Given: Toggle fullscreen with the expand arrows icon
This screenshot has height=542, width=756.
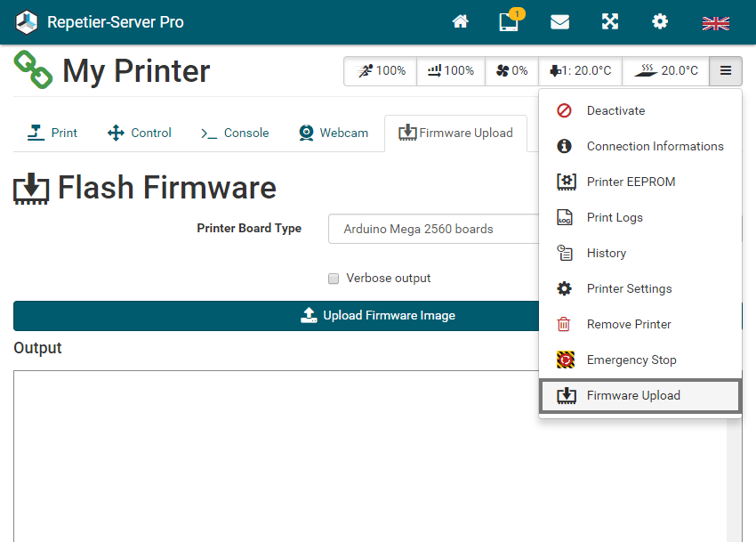Looking at the screenshot, I should coord(610,21).
